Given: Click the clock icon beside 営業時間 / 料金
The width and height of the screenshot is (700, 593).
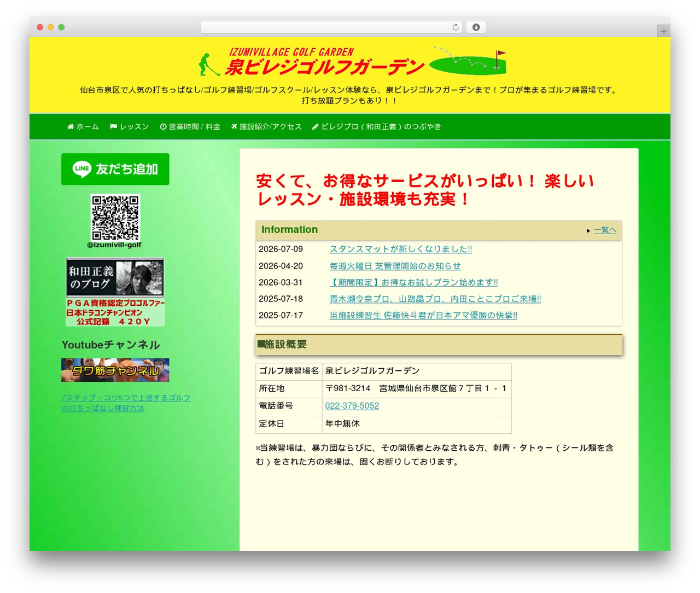Looking at the screenshot, I should [x=163, y=126].
